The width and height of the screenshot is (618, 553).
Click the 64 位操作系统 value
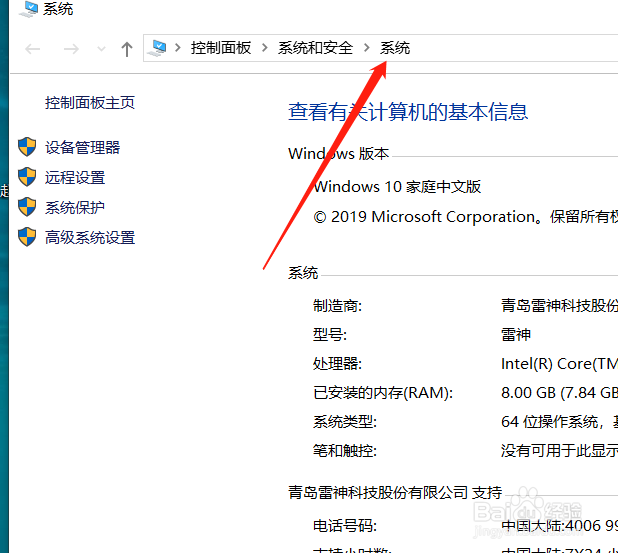[559, 422]
